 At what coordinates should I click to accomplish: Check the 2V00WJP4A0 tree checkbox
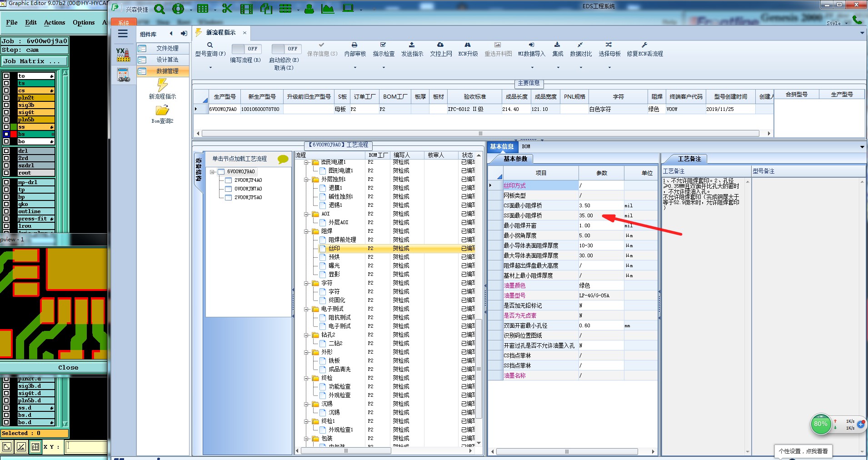click(229, 180)
